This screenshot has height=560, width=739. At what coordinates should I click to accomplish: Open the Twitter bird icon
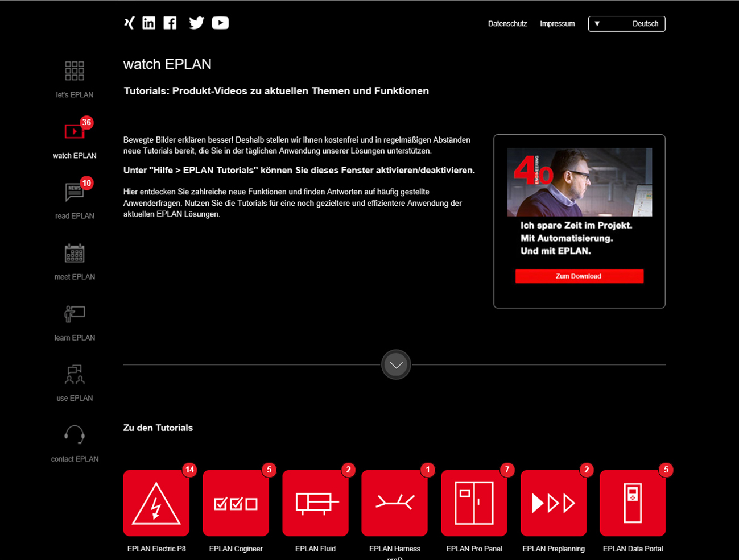pos(196,23)
